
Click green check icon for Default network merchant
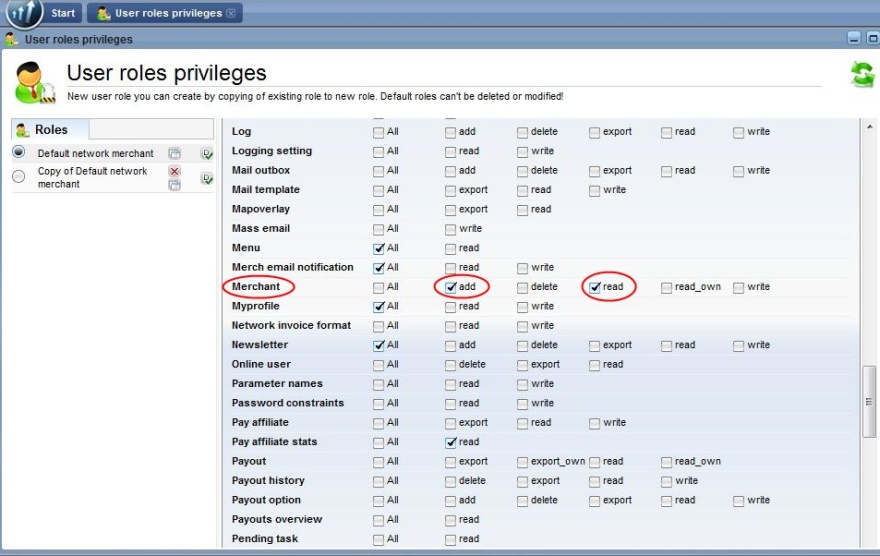[x=206, y=153]
